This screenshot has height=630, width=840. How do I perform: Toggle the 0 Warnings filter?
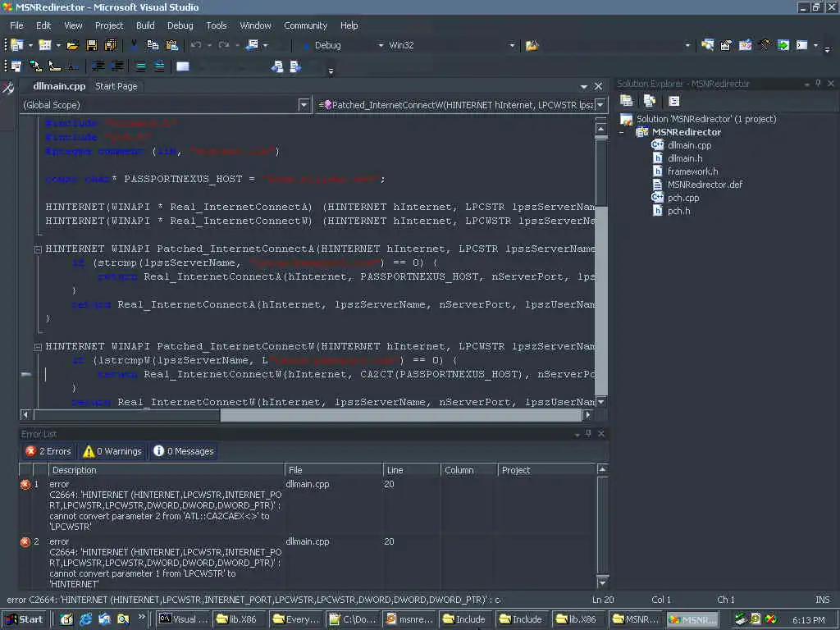pyautogui.click(x=112, y=451)
